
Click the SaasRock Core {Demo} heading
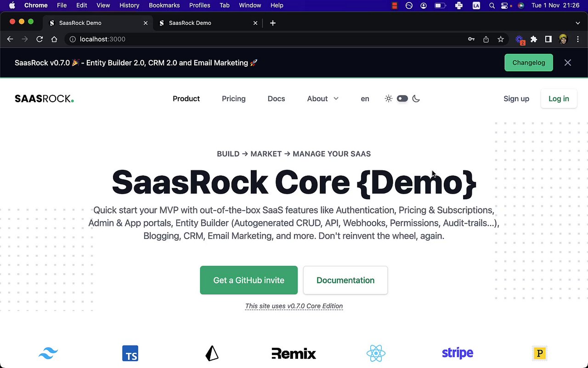294,183
